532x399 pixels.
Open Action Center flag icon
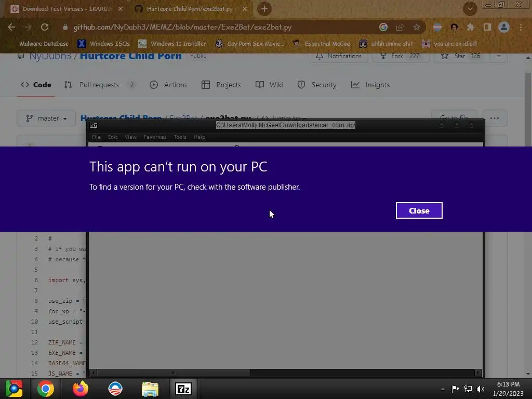[x=455, y=389]
